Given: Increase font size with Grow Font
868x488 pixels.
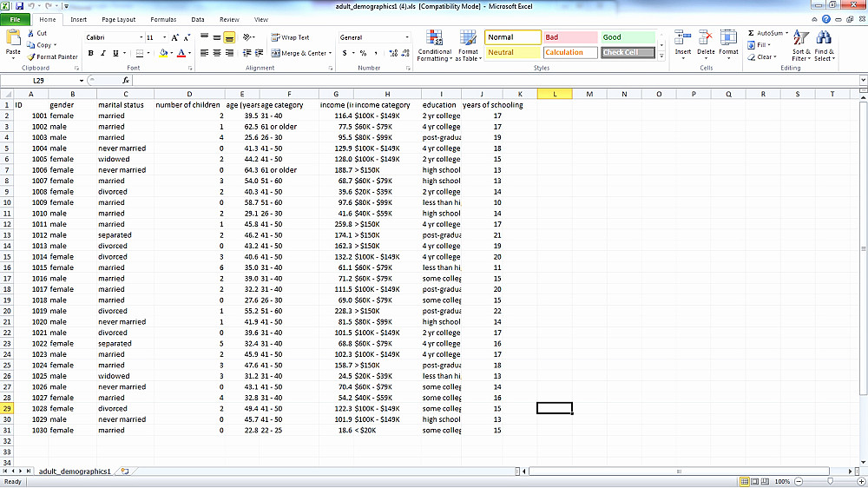Looking at the screenshot, I should 175,37.
